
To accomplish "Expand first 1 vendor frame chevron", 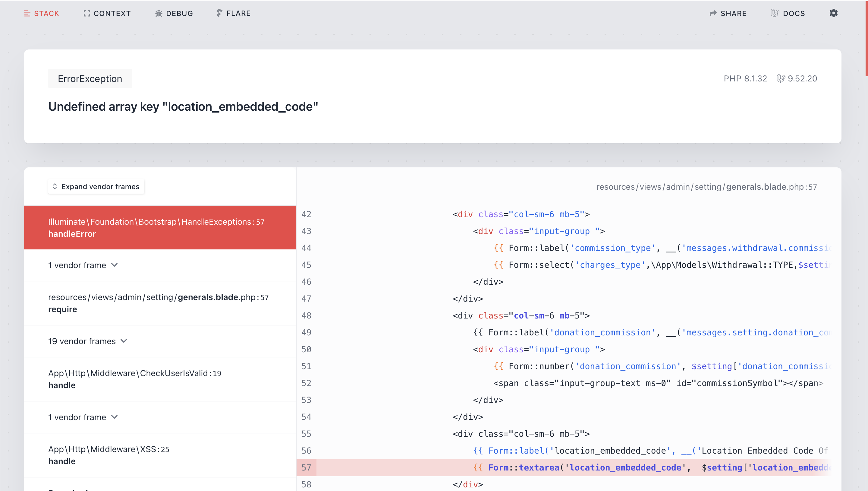I will point(115,265).
